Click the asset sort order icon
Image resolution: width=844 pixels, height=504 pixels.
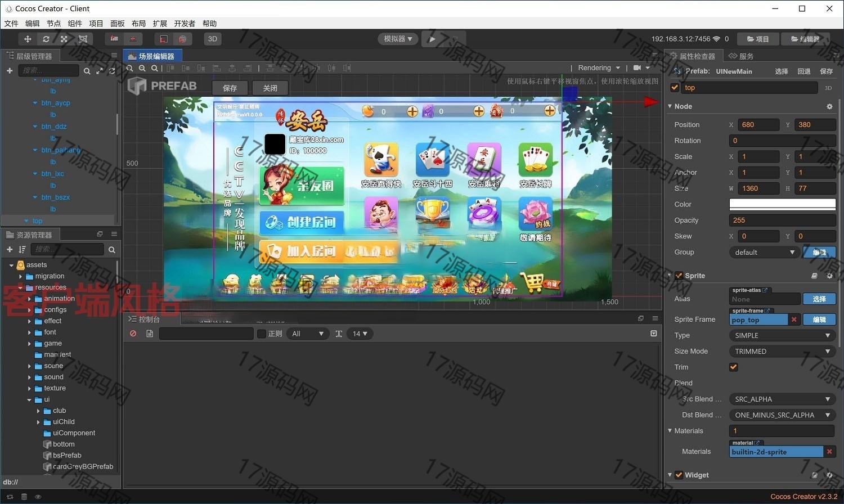22,249
